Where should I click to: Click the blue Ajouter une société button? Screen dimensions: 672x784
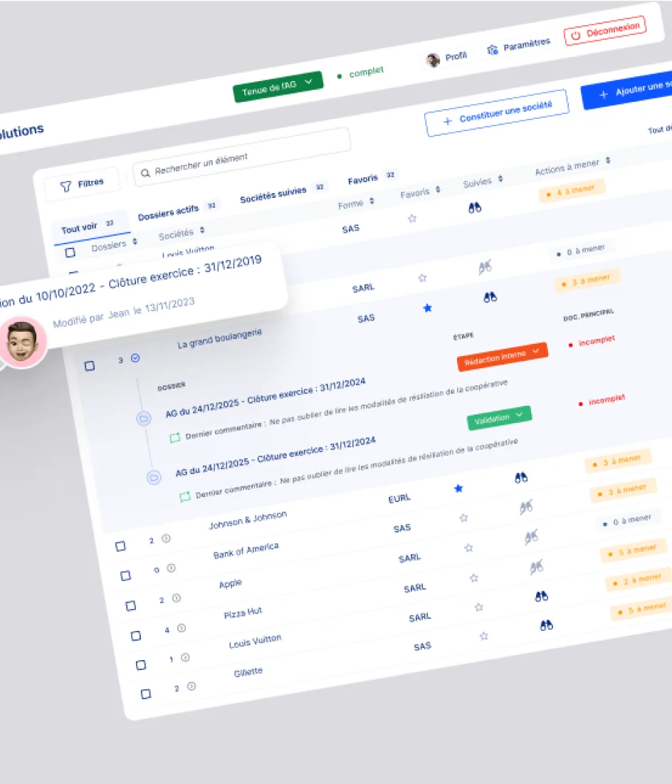pos(626,90)
